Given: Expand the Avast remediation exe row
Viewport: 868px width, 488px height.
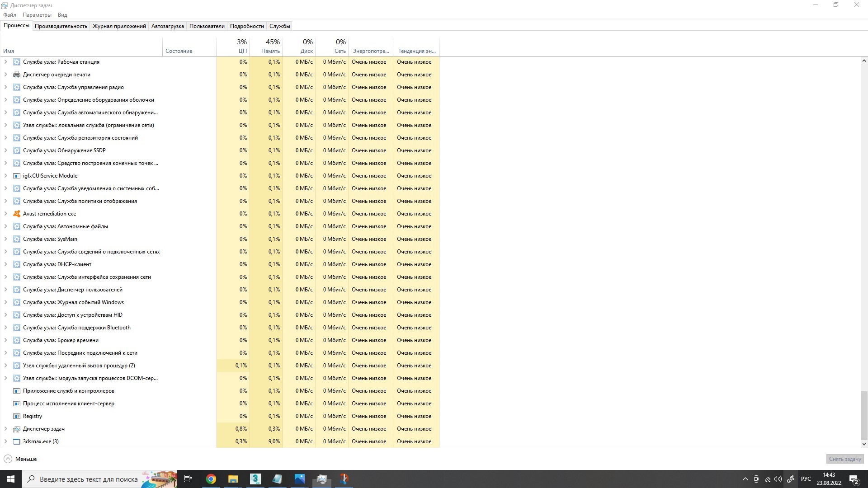Looking at the screenshot, I should 5,214.
